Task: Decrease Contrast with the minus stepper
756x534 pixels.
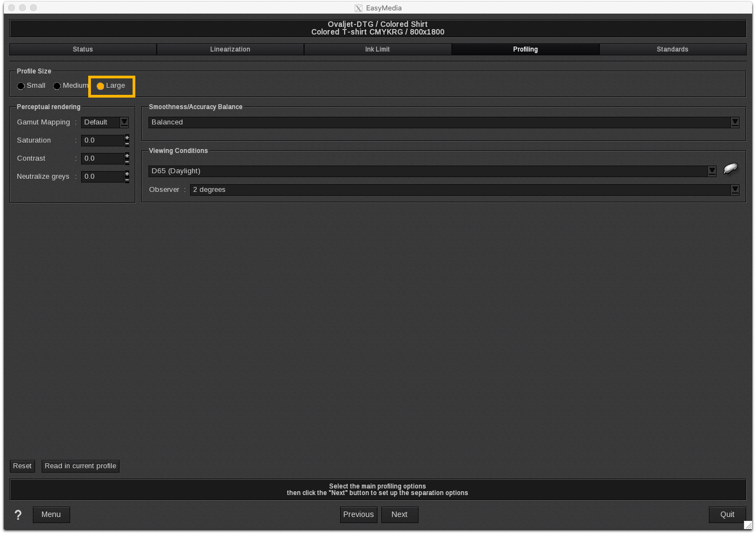Action: tap(127, 162)
